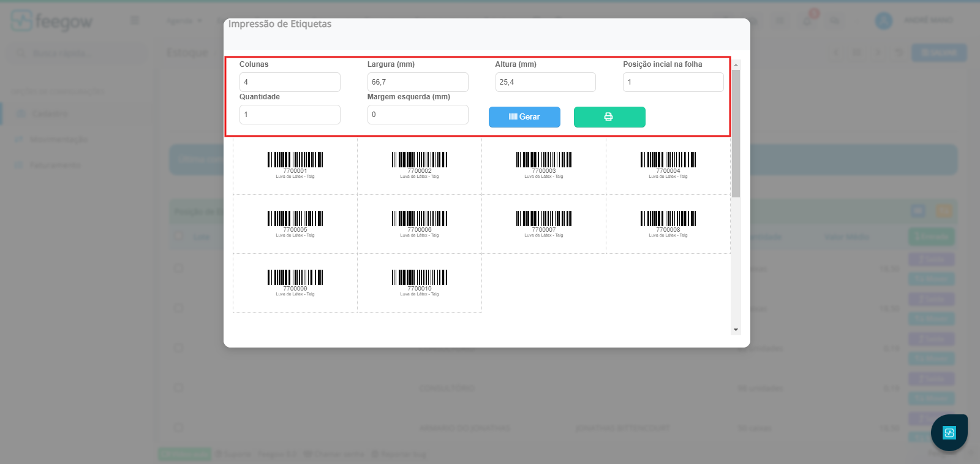Select barcode label 7700005

pos(295,224)
